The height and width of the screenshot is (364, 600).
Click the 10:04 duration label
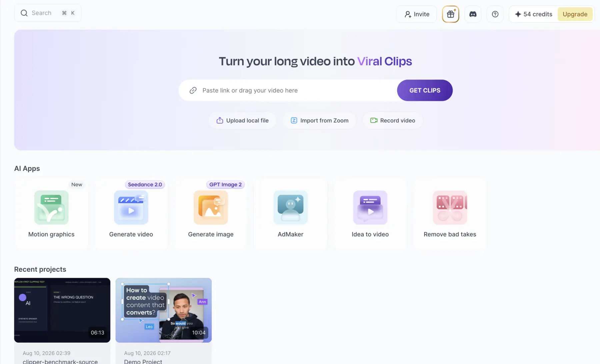coord(199,333)
